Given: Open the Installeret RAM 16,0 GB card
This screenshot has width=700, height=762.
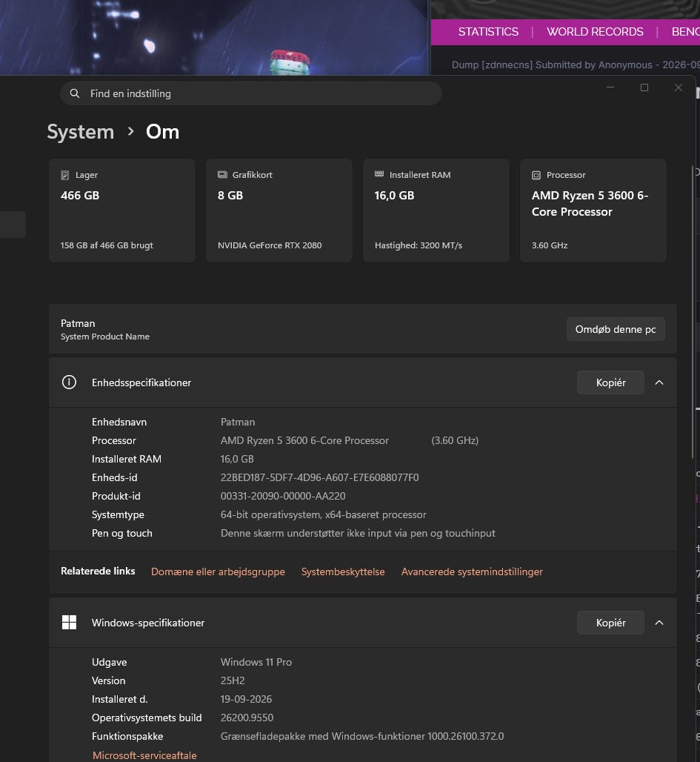Looking at the screenshot, I should [436, 211].
